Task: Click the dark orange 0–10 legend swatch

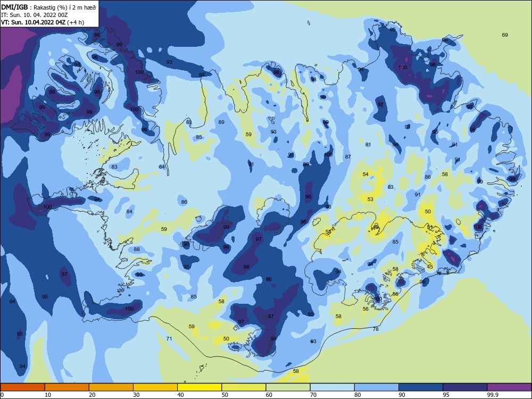Action: coord(22,387)
